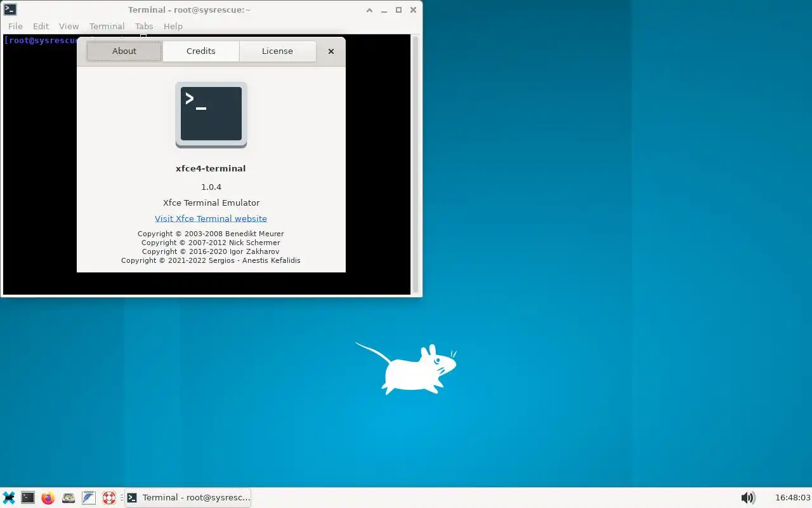Select the Terminal taskbar window button

tap(188, 498)
